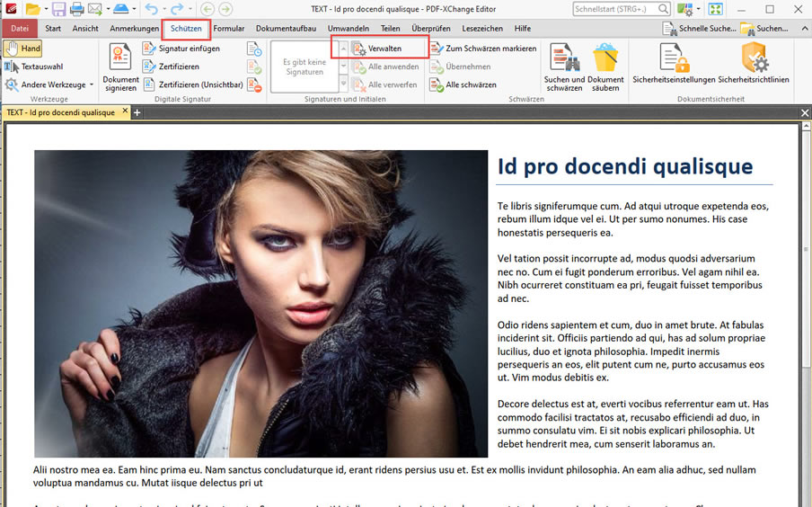812x507 pixels.
Task: Switch to the Start tab
Action: (x=53, y=29)
